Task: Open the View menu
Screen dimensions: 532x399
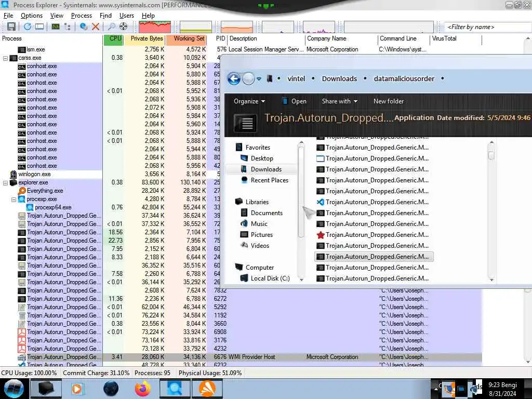Action: click(57, 16)
